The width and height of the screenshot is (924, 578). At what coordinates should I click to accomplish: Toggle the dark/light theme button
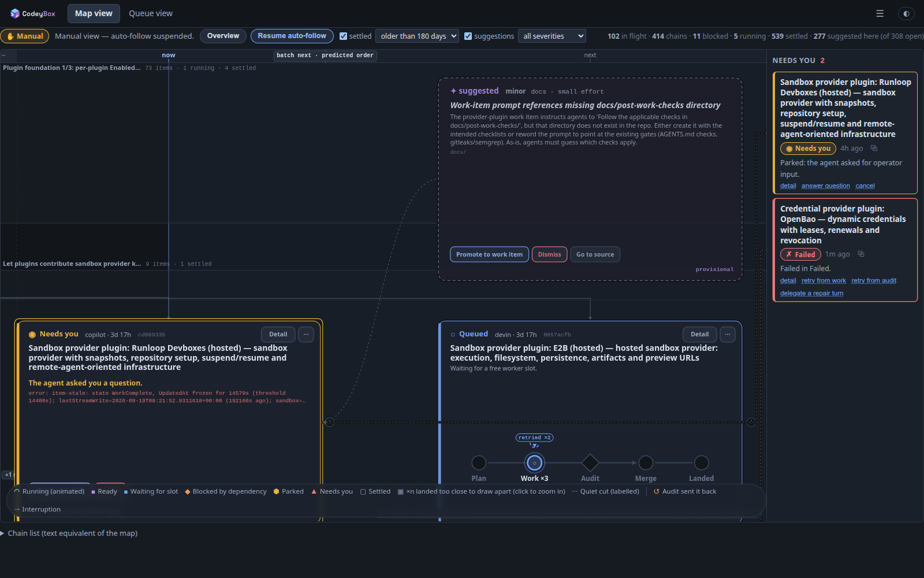pos(906,13)
